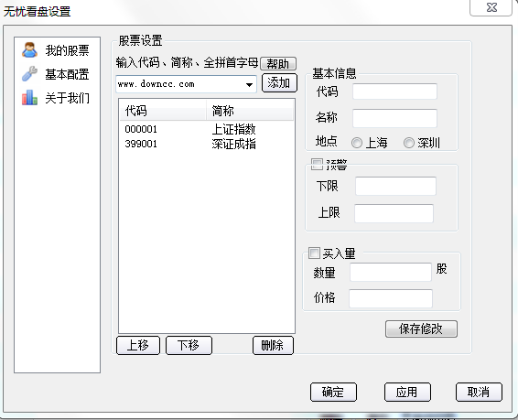Choose the 上海 radio button
This screenshot has width=518, height=420.
pyautogui.click(x=357, y=143)
